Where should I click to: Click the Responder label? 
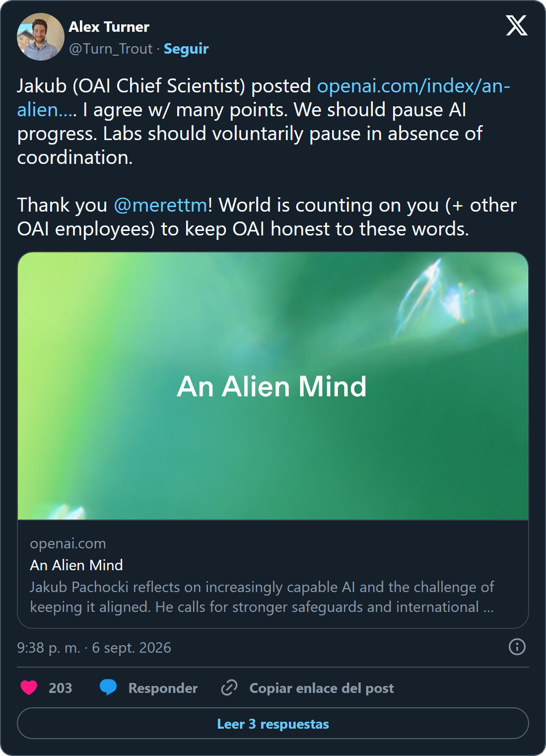coord(163,688)
